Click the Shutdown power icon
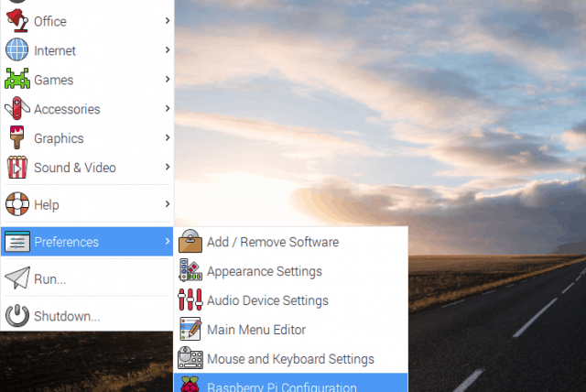This screenshot has width=586, height=392. click(x=16, y=316)
